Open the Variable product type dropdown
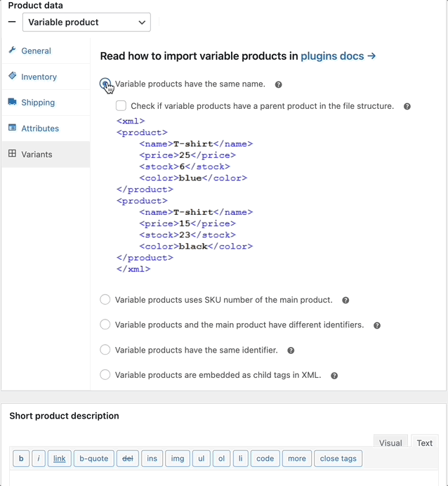The image size is (448, 486). (87, 22)
